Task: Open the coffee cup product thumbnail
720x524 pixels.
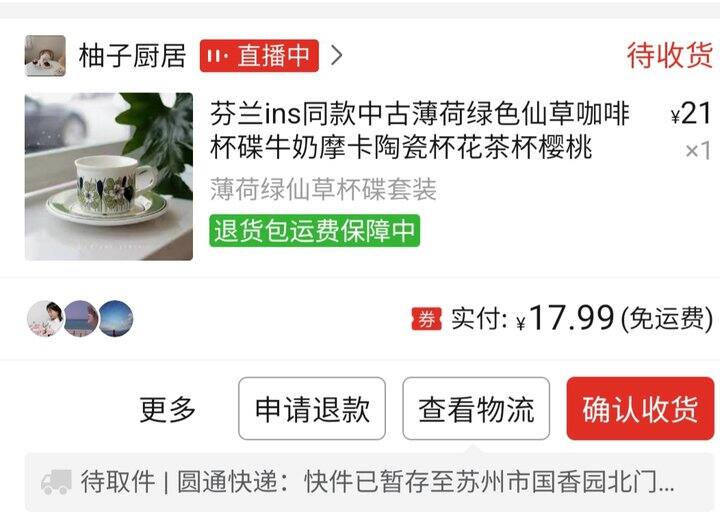Action: click(109, 177)
